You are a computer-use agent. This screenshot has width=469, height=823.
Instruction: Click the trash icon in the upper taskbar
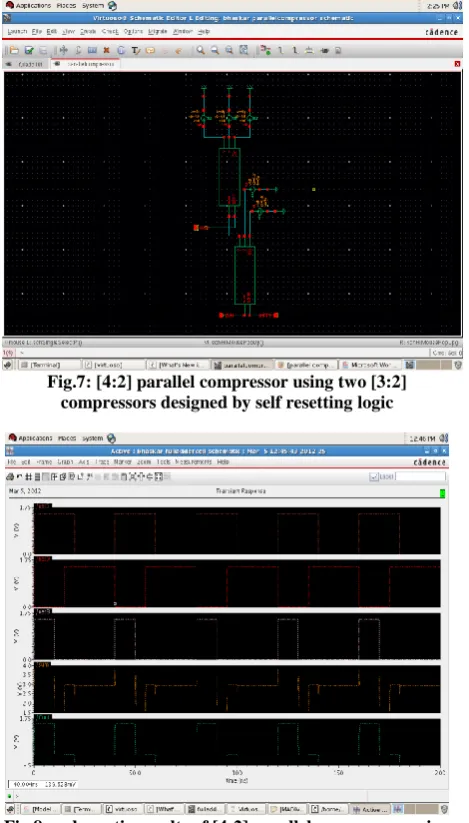pyautogui.click(x=458, y=365)
